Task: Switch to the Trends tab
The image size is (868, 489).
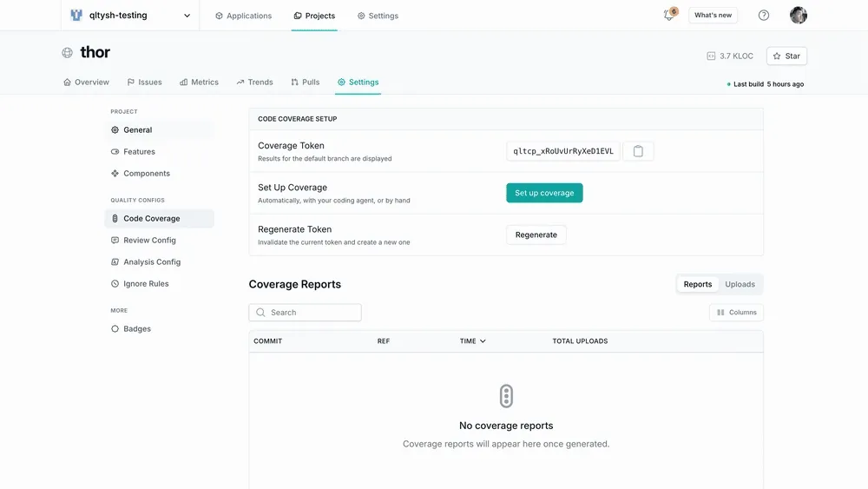Action: pos(254,82)
